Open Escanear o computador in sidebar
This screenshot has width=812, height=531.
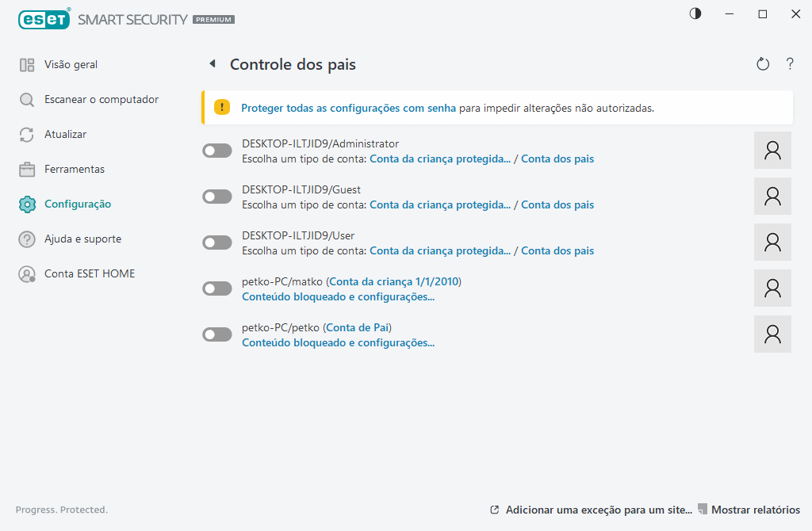coord(101,100)
